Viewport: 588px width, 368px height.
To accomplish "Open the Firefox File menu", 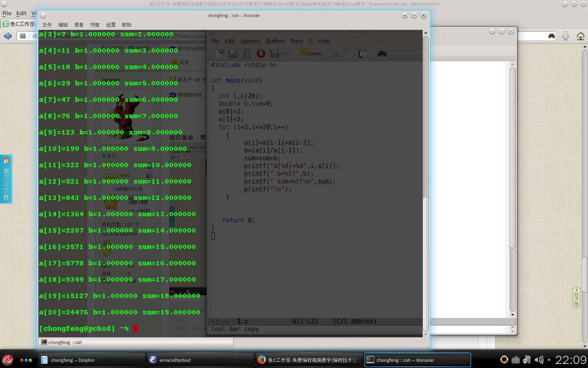I will (7, 13).
